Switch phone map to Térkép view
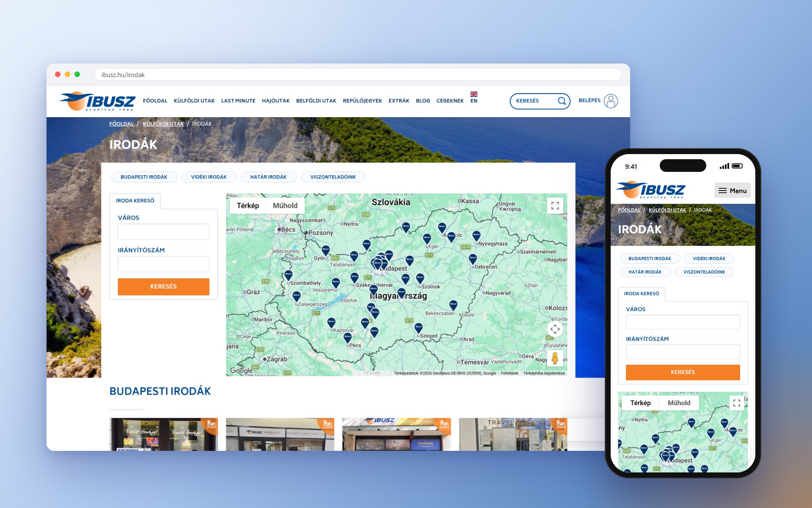The width and height of the screenshot is (812, 508). (x=640, y=403)
